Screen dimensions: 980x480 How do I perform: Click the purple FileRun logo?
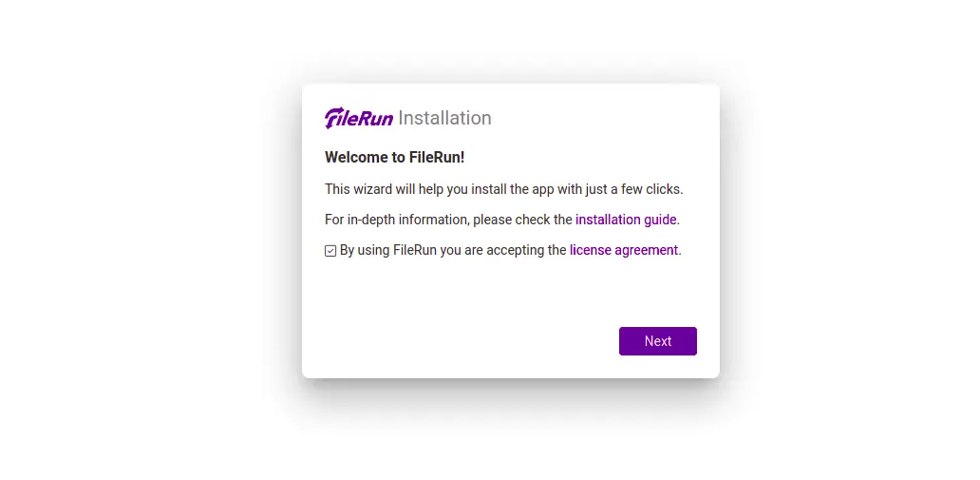[359, 118]
